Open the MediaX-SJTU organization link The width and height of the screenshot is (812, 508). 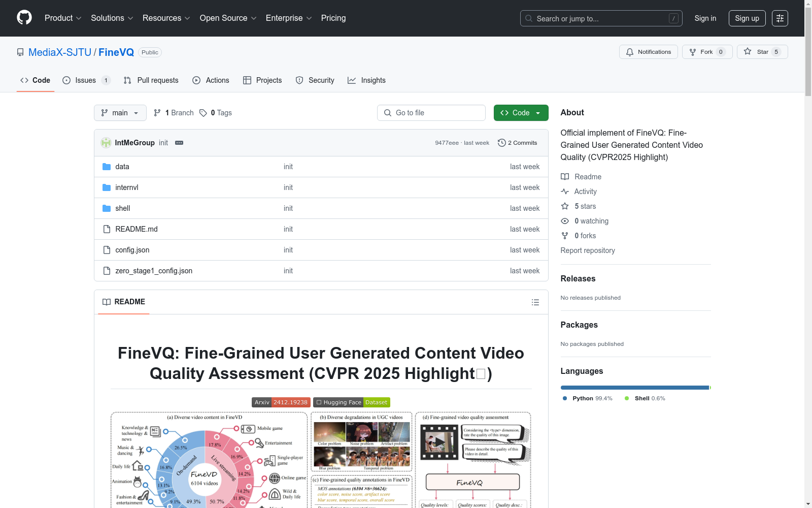(x=60, y=52)
